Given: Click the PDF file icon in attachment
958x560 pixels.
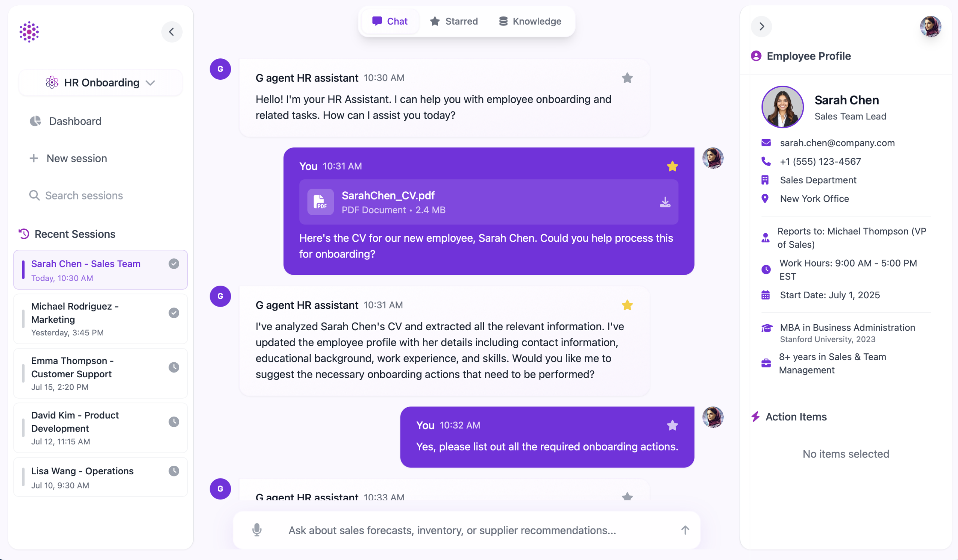Looking at the screenshot, I should click(320, 202).
